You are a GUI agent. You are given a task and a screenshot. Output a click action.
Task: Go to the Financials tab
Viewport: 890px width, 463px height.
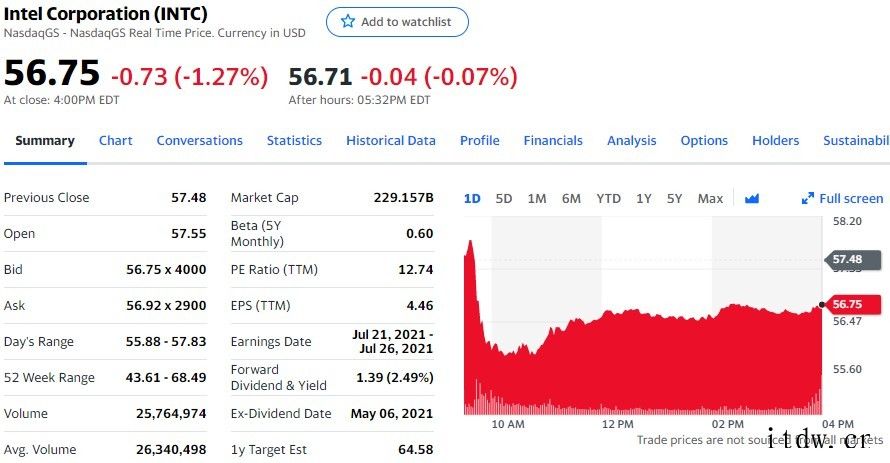(553, 141)
